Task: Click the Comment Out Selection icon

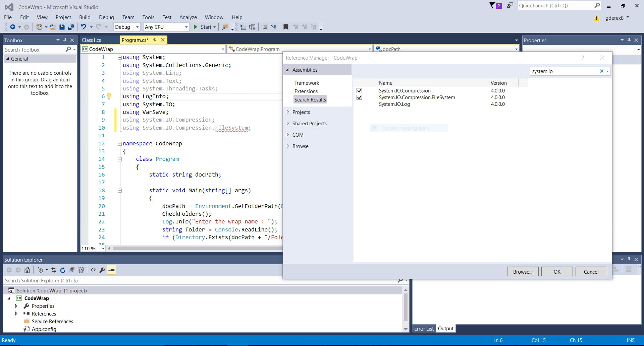Action: pos(265,27)
